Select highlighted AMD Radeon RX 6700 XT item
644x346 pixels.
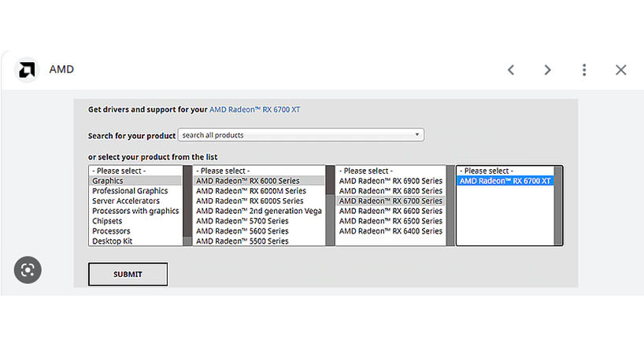click(505, 181)
